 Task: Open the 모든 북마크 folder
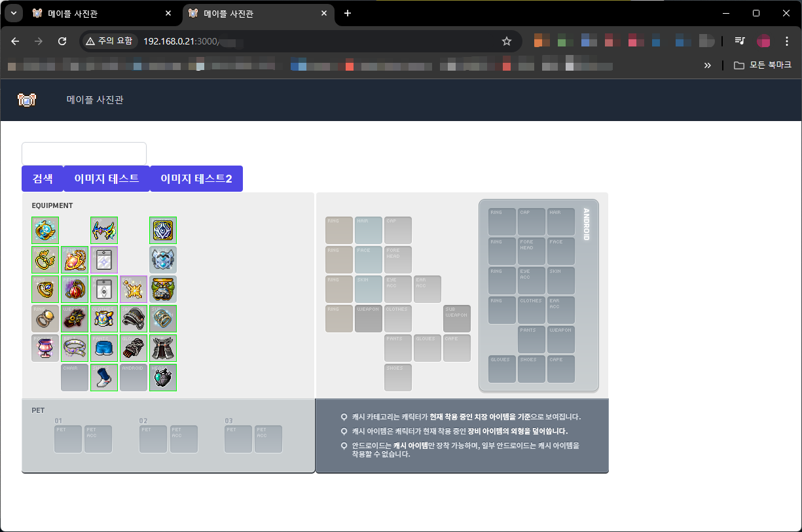763,65
